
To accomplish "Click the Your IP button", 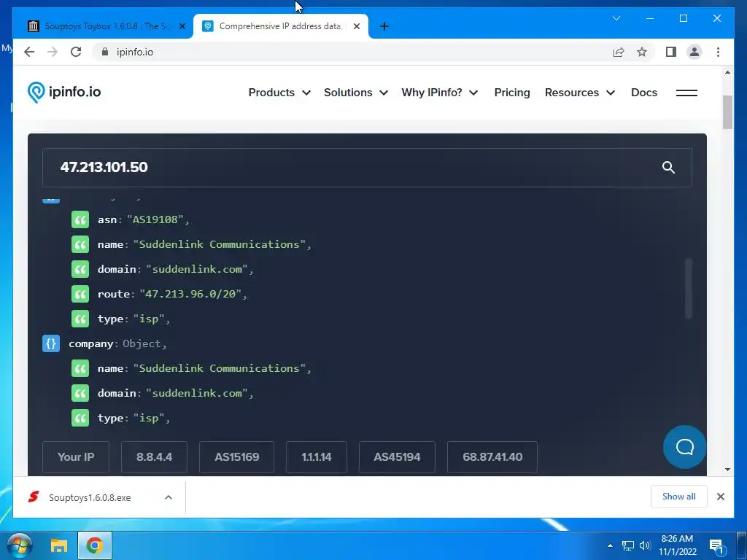I will point(76,456).
